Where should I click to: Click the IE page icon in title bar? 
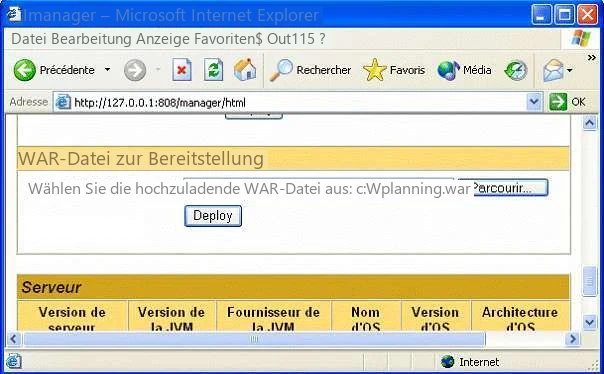(x=14, y=15)
